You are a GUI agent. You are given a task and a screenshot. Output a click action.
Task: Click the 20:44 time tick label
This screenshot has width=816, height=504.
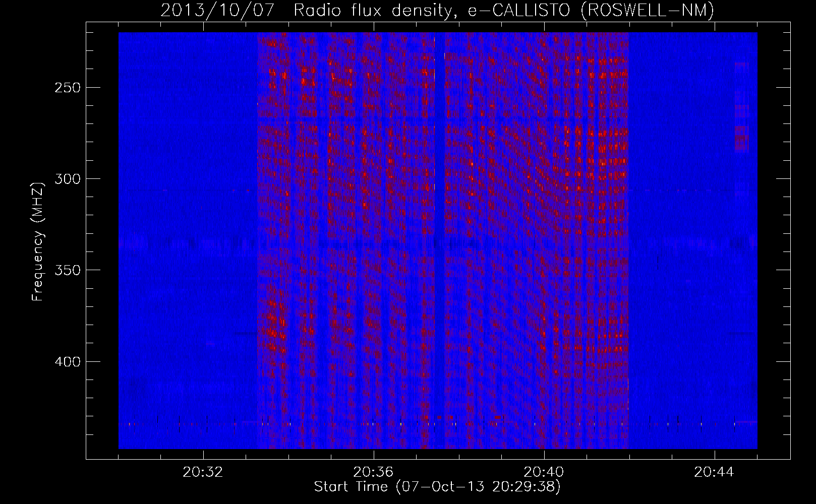(714, 472)
